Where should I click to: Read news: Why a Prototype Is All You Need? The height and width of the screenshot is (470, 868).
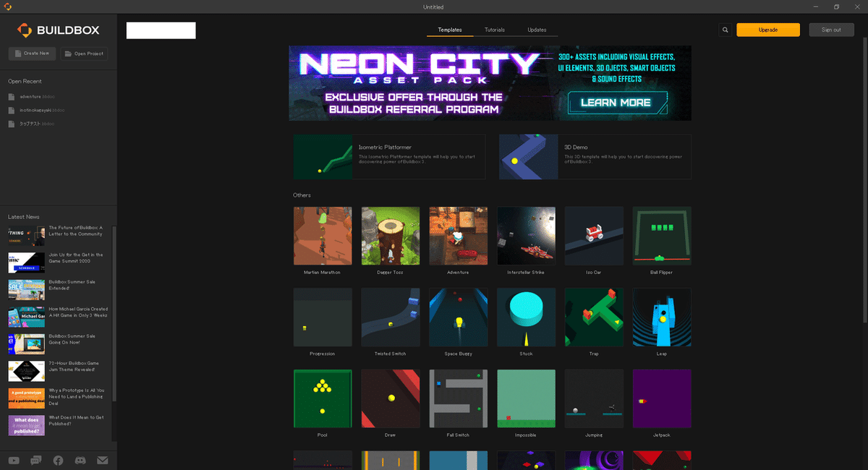tap(58, 398)
